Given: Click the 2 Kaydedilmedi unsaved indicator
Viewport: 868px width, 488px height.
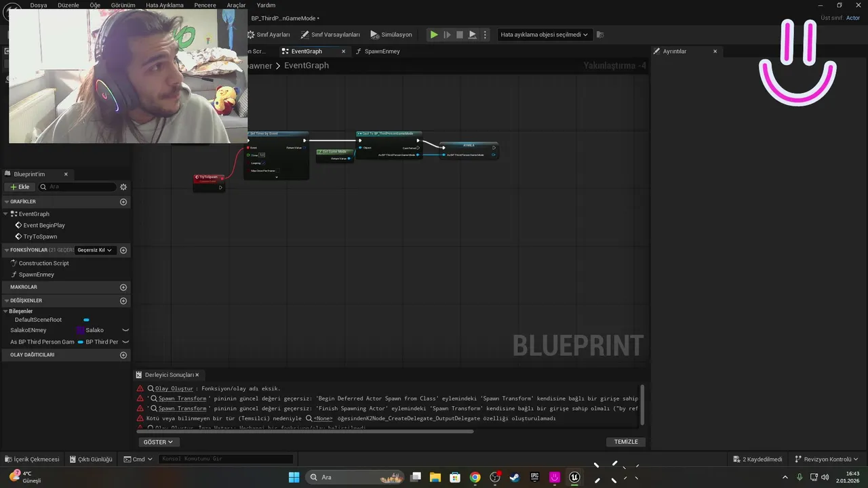Looking at the screenshot, I should (x=757, y=460).
